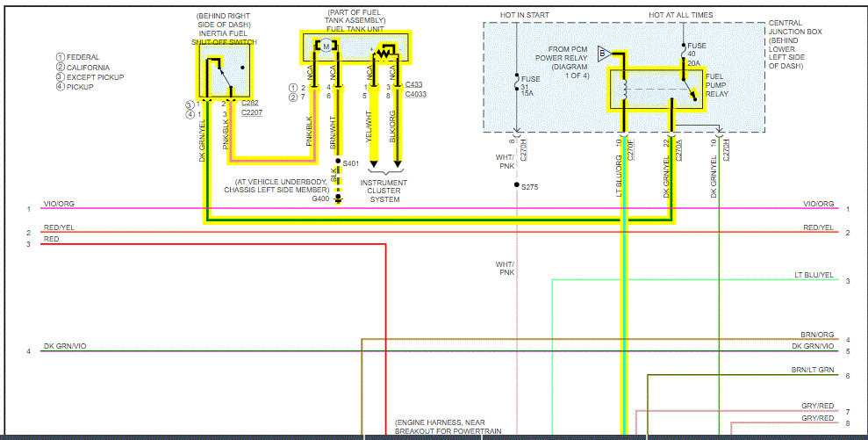Select the 'BRN/LT GRN' wire label
868x440 pixels.
point(813,370)
